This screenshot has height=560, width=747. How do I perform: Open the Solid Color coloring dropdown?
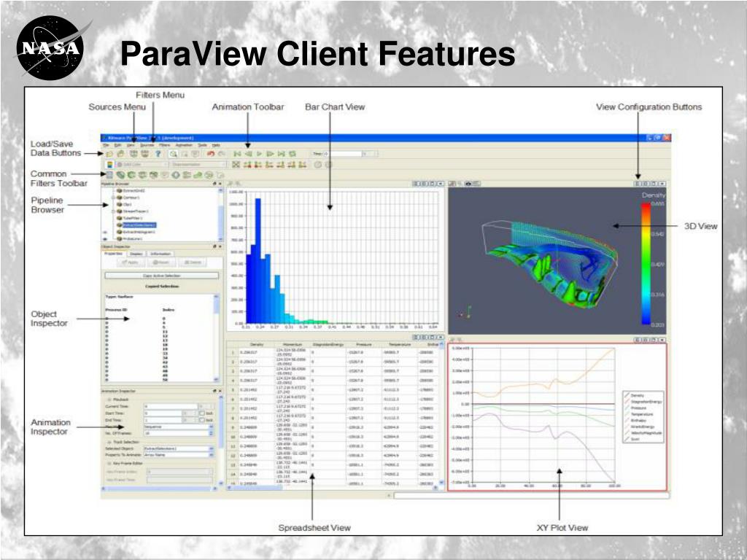pos(142,164)
